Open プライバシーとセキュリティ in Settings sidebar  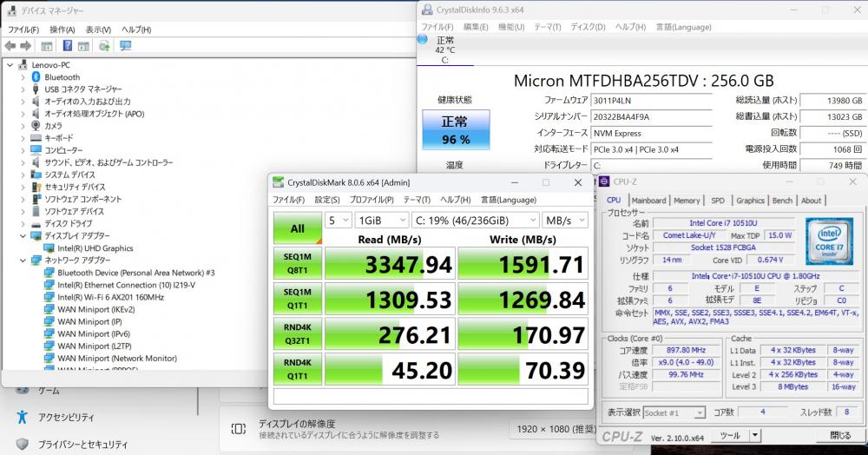coord(82,444)
